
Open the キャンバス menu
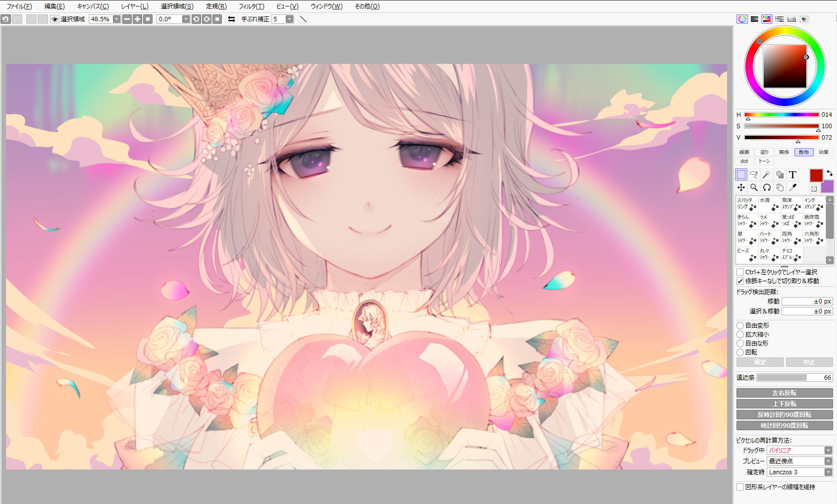[x=93, y=6]
